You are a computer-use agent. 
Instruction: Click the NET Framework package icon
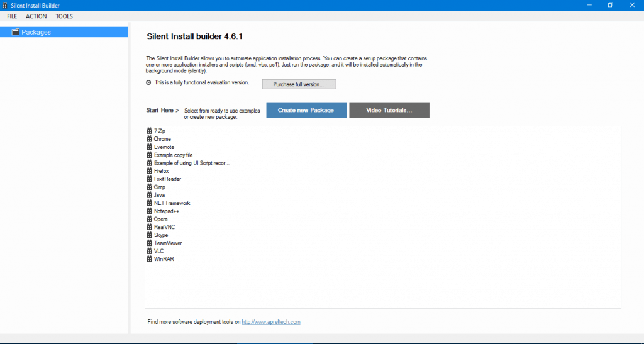point(150,203)
